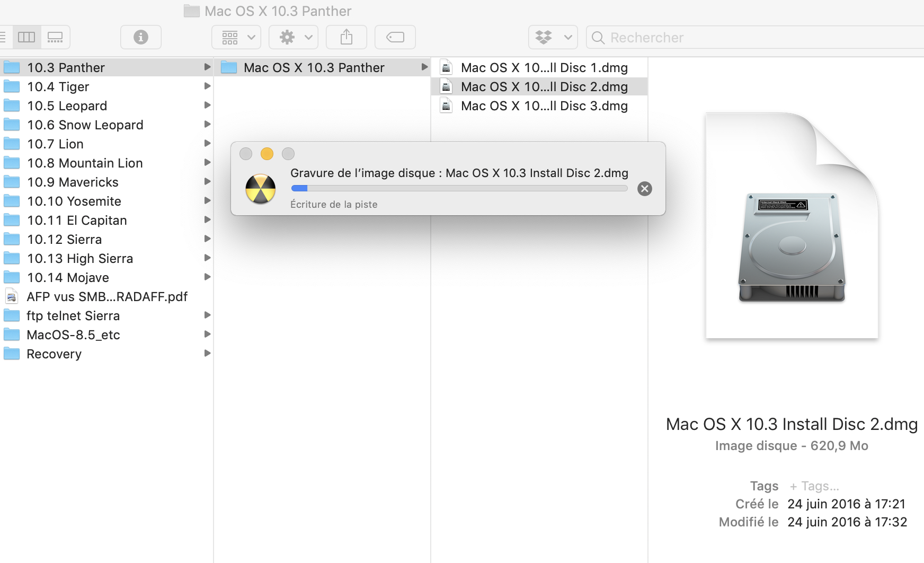Expand arrow beside Mac OS X 10.3 Panther
Screen dimensions: 924x563
(424, 67)
